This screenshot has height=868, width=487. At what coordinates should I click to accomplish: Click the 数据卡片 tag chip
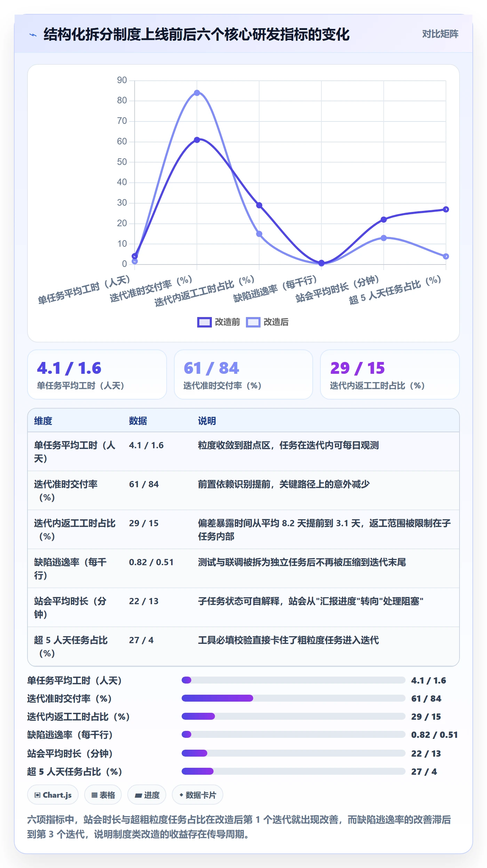198,795
